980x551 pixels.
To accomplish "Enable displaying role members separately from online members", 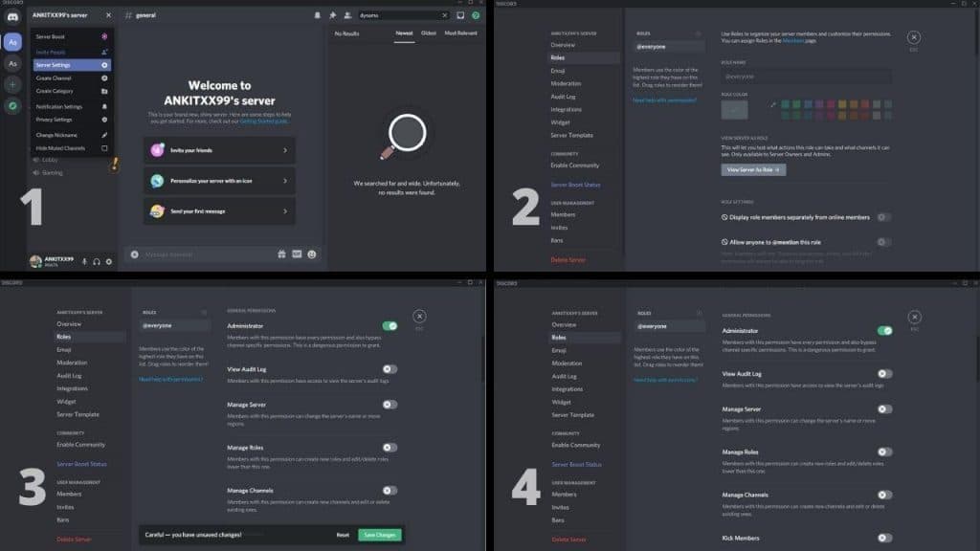I will 883,217.
